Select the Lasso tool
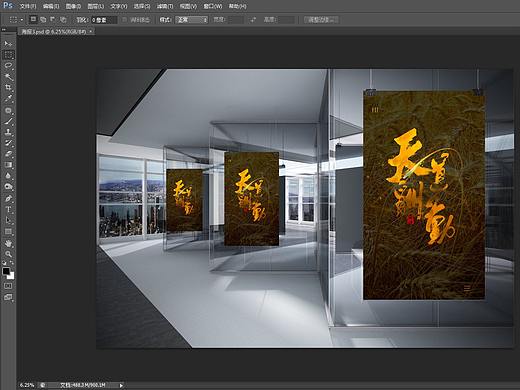The height and width of the screenshot is (390, 520). pos(8,66)
